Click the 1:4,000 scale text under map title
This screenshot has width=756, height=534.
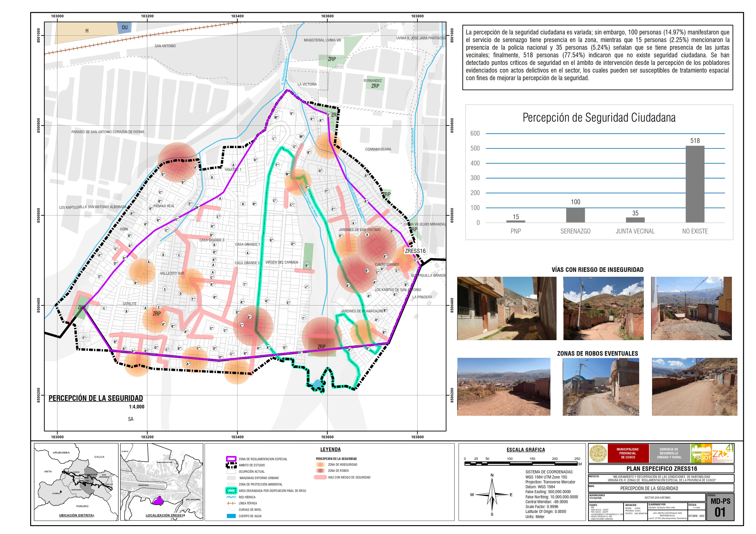click(136, 407)
